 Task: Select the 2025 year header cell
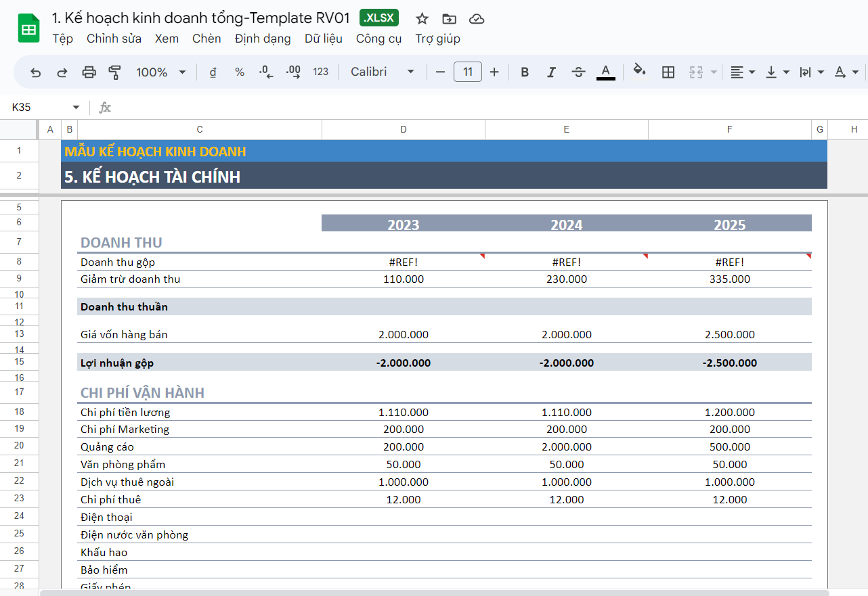[730, 224]
